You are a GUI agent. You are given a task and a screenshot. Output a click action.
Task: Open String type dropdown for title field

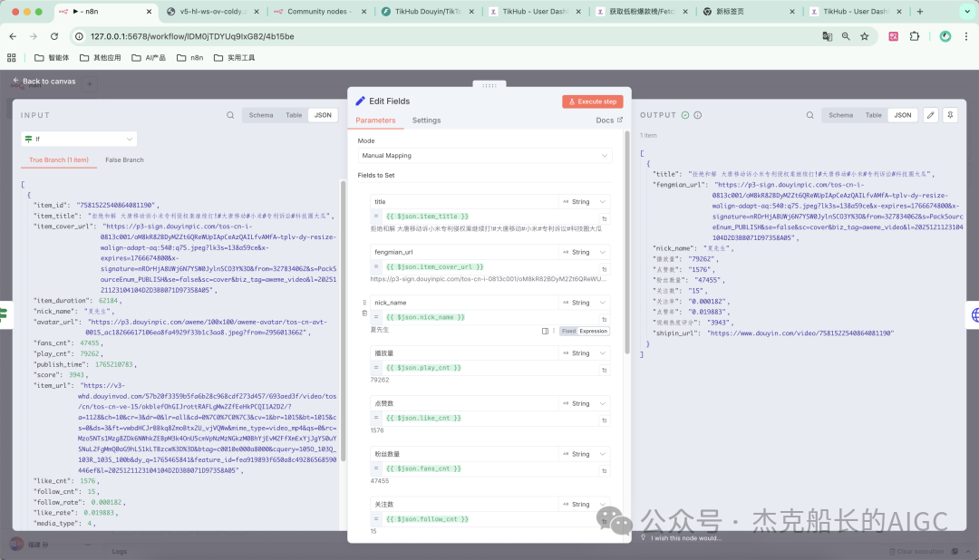pyautogui.click(x=584, y=202)
